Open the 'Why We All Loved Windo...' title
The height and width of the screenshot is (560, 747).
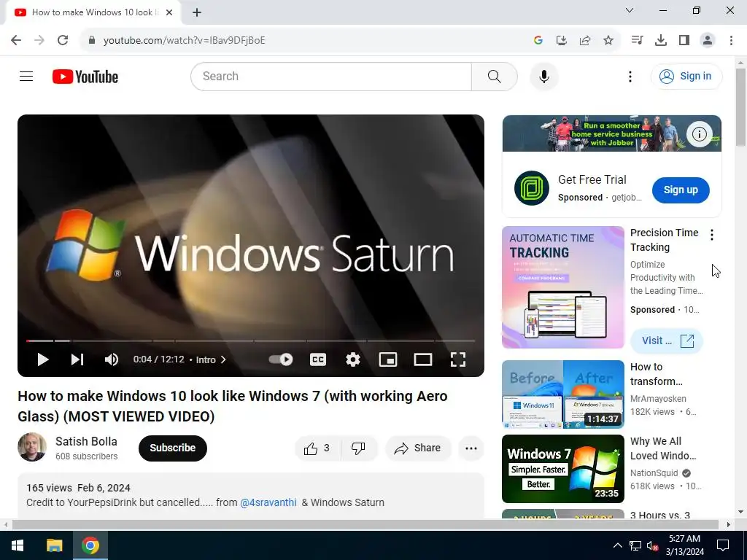coord(663,448)
